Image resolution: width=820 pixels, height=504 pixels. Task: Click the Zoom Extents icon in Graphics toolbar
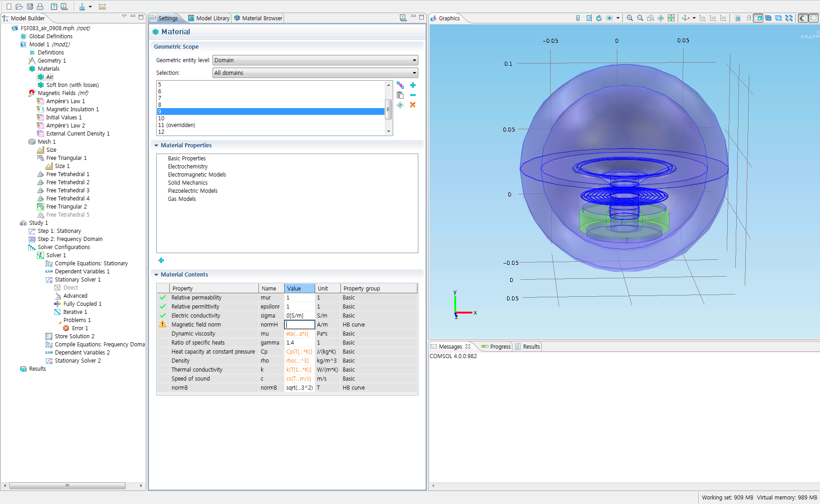pyautogui.click(x=671, y=18)
